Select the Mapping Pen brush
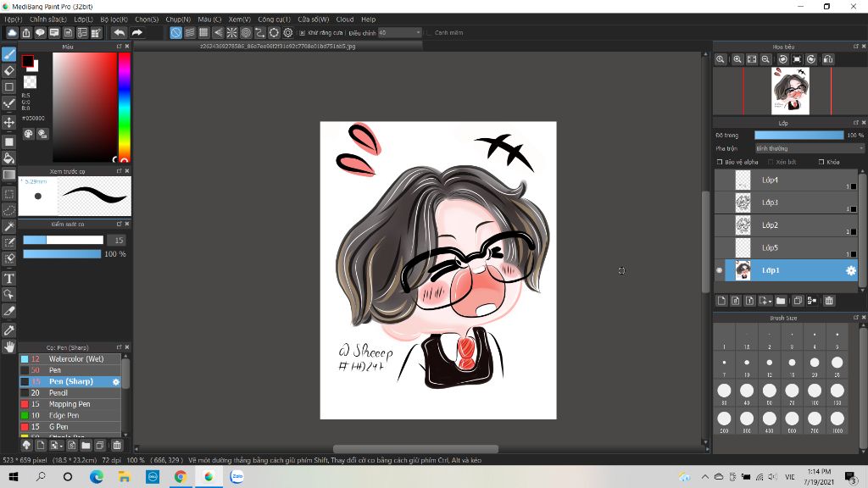868x488 pixels. [x=70, y=404]
